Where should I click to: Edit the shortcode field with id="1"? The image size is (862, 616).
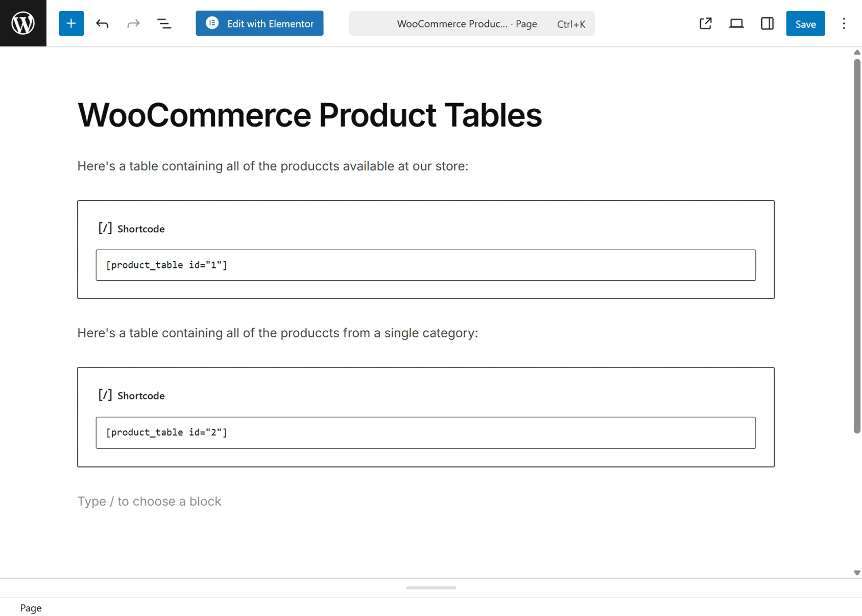425,265
